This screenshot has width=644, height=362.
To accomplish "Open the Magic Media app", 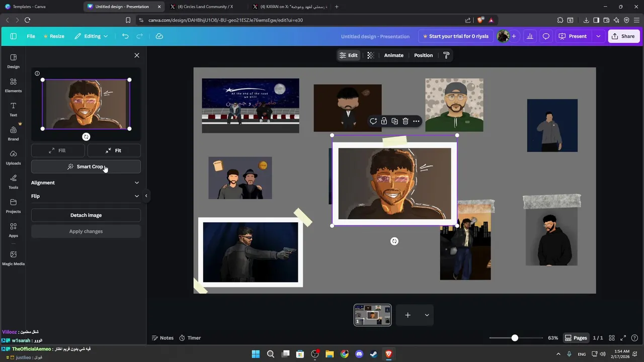I will point(13,258).
